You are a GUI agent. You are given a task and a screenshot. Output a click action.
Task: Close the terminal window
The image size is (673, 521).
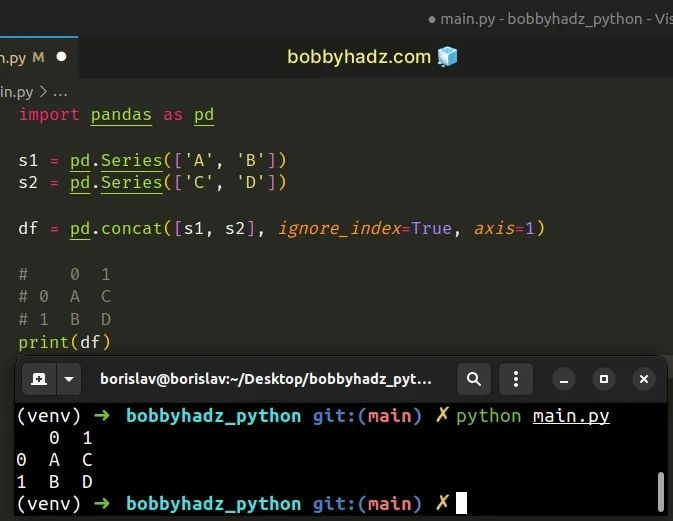point(644,379)
